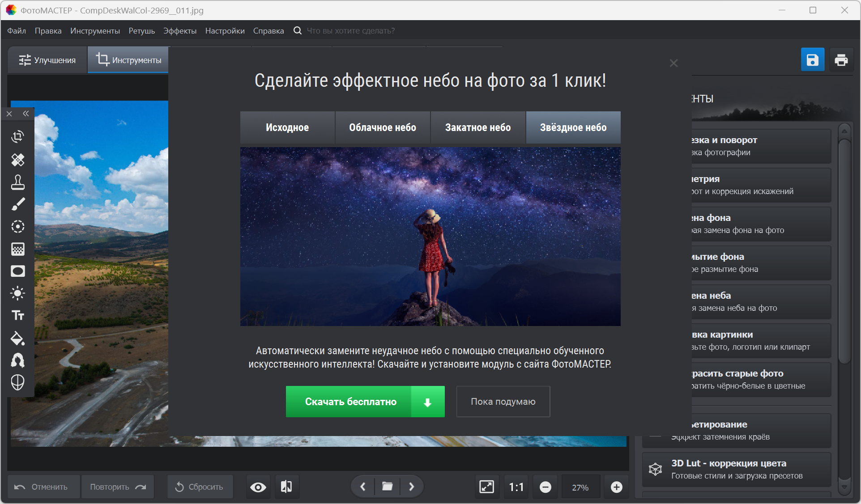Select the stamp tool icon
Image resolution: width=861 pixels, height=504 pixels.
(x=18, y=182)
